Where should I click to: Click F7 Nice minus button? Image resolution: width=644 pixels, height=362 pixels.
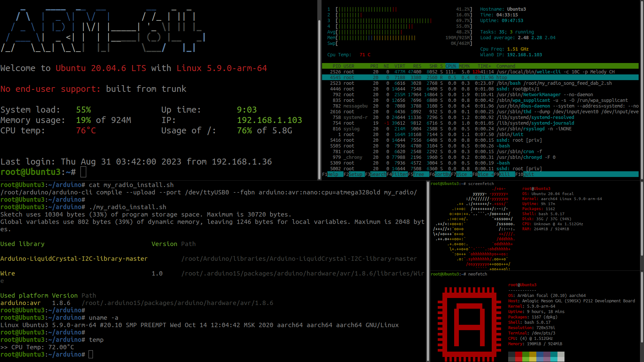pyautogui.click(x=461, y=174)
